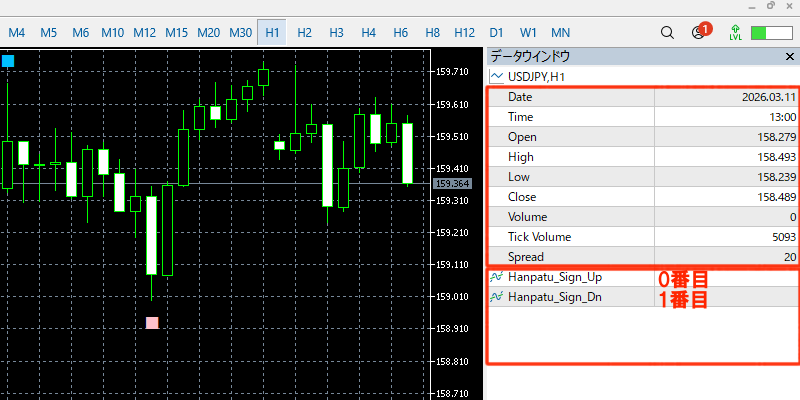Click the blue square in chart corner
Image resolution: width=800 pixels, height=400 pixels.
8,61
